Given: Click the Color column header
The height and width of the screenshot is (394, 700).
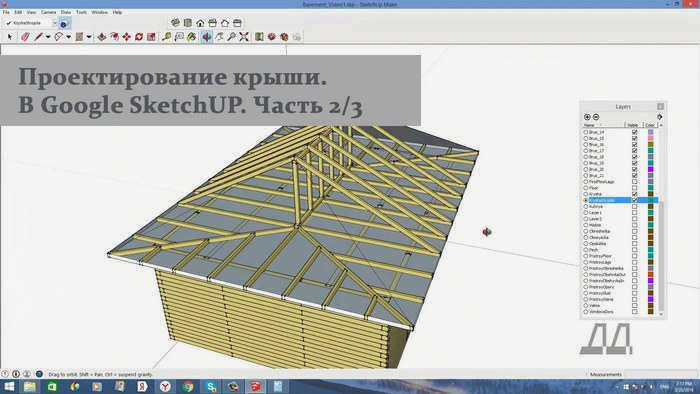Looking at the screenshot, I should coord(651,125).
